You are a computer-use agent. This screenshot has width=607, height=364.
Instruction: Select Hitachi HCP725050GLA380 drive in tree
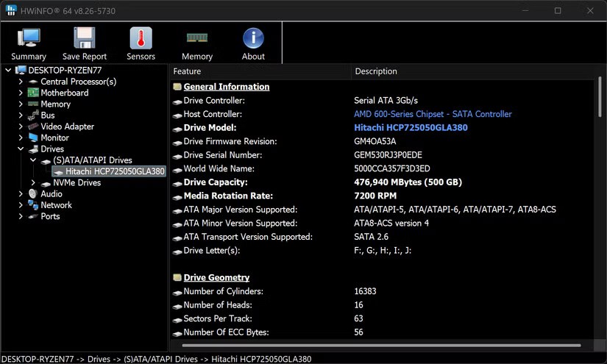coord(114,171)
